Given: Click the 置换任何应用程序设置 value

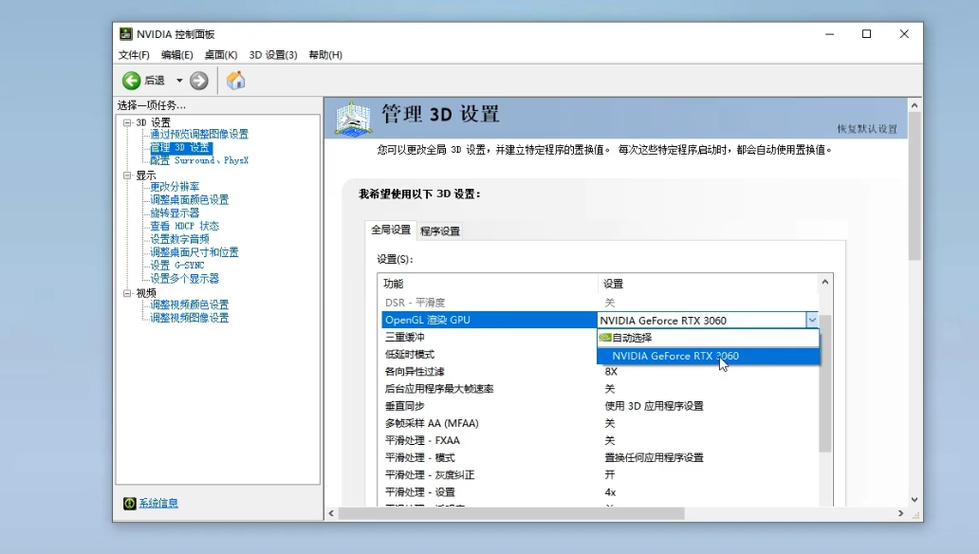Looking at the screenshot, I should point(654,458).
